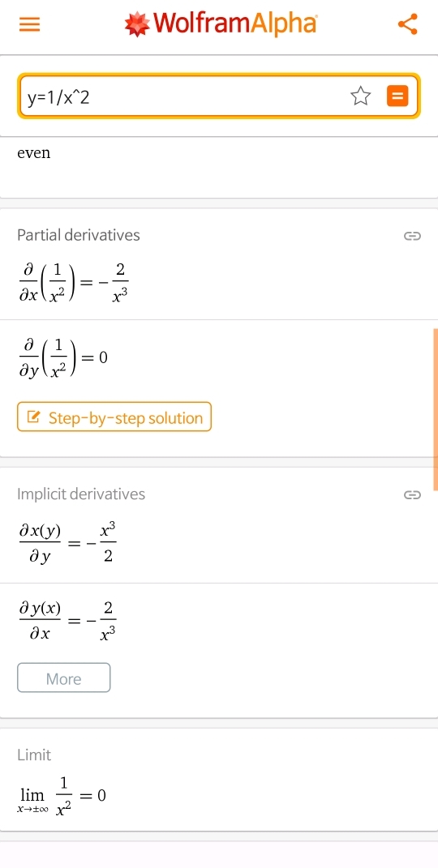Click the WolframAlpha logo
This screenshot has width=438, height=868.
pyautogui.click(x=221, y=24)
